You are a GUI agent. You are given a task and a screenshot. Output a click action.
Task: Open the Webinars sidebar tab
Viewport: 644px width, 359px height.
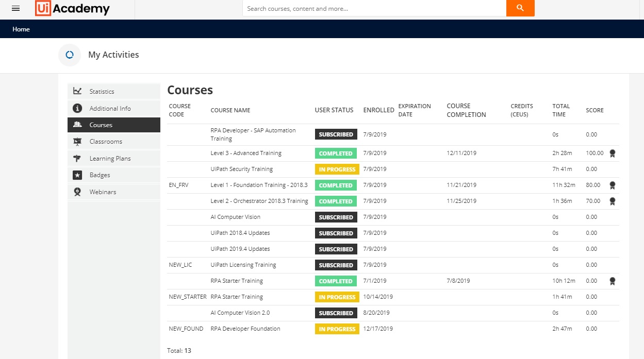pos(114,192)
